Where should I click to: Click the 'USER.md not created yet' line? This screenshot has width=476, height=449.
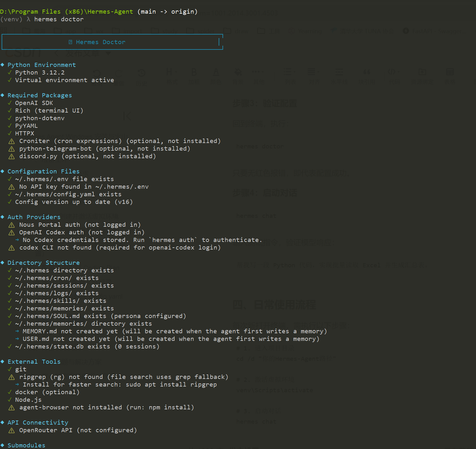click(171, 339)
